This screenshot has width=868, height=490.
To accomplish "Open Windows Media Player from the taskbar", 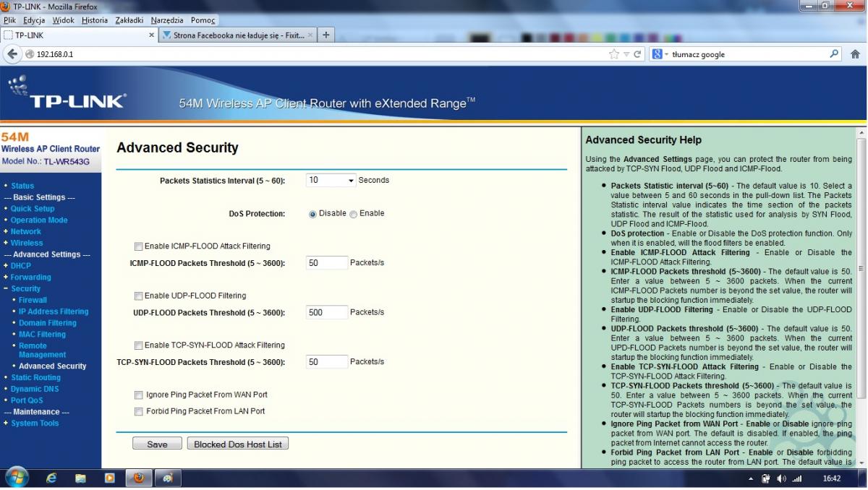I will click(x=109, y=478).
